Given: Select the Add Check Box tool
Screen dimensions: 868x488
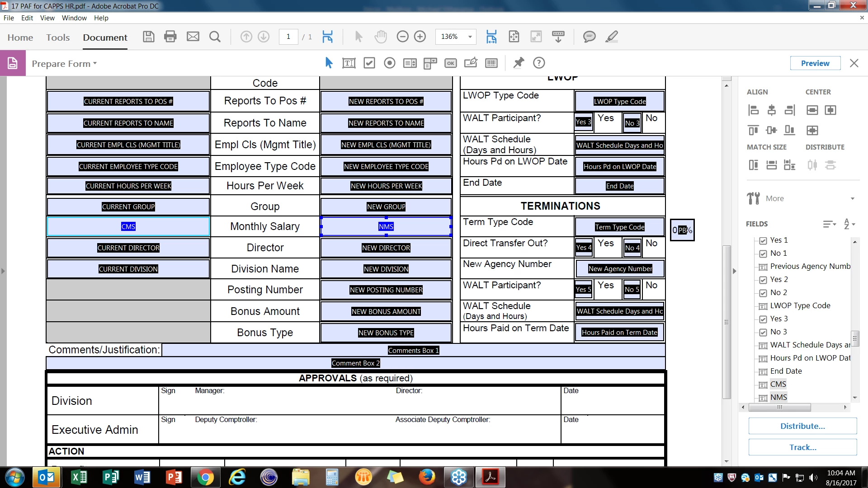Looking at the screenshot, I should (x=369, y=63).
